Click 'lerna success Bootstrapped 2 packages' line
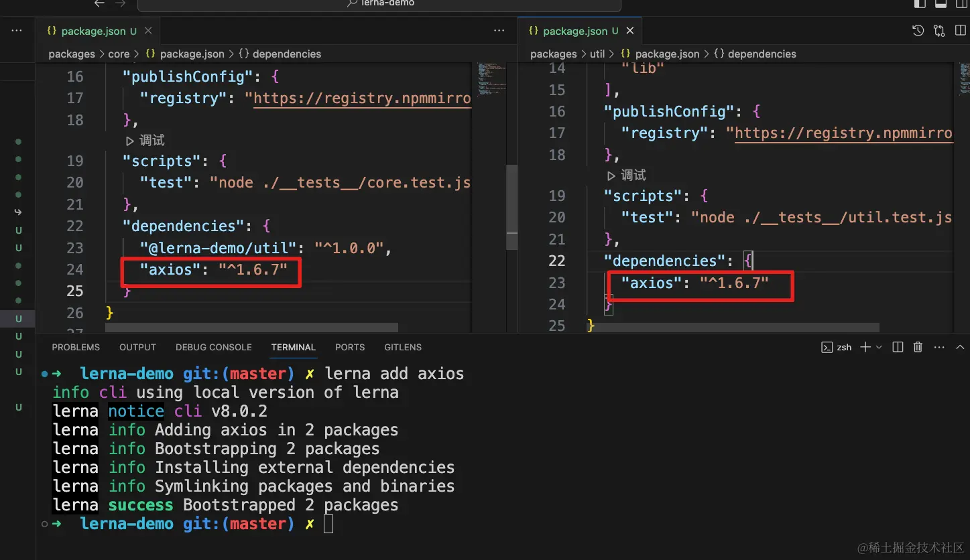This screenshot has height=560, width=970. coord(225,505)
